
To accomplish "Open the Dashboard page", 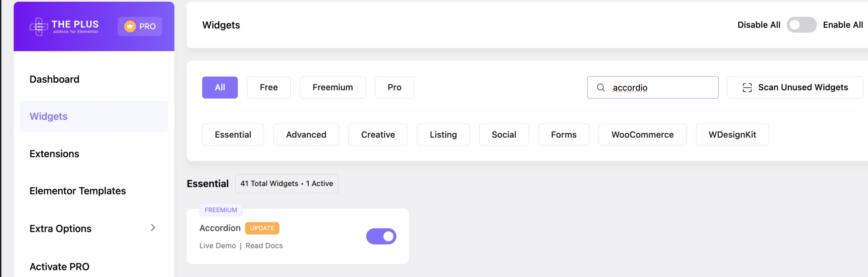I will point(54,79).
